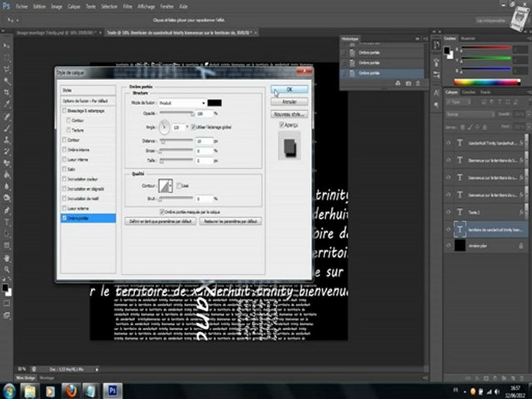Viewport: 532px width, 399px height.
Task: Select the Clone Stamp tool
Action: click(7, 140)
